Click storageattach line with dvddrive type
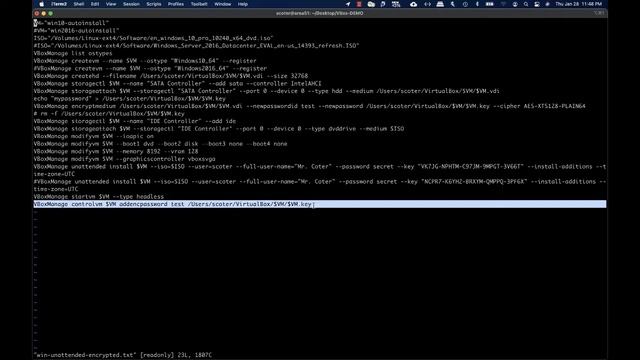Image resolution: width=640 pixels, height=360 pixels. pos(219,129)
